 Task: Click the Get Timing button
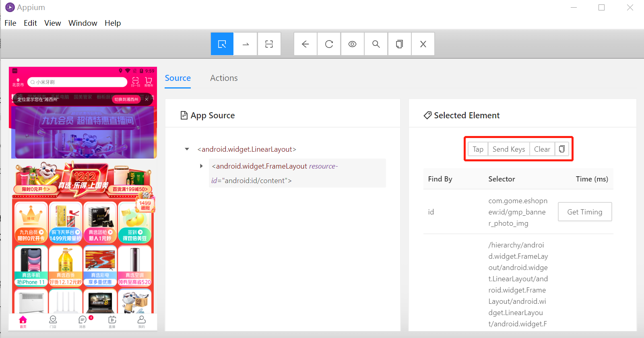click(x=585, y=212)
